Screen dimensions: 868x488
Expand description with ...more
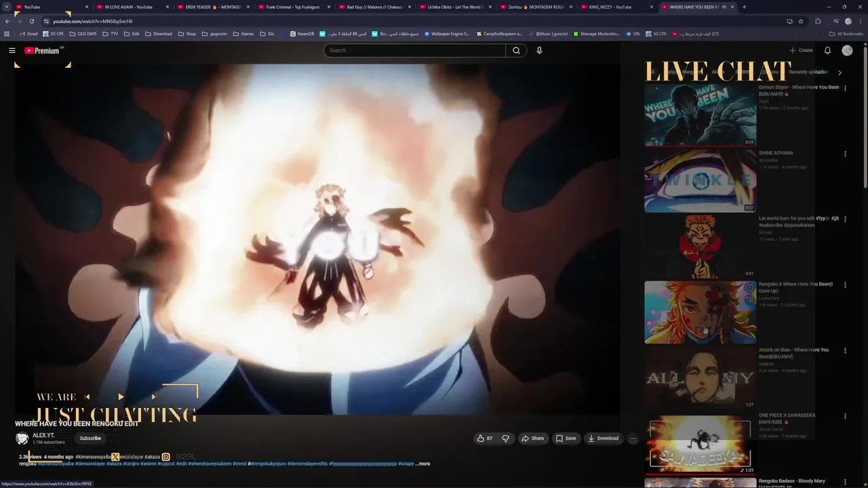tap(422, 464)
